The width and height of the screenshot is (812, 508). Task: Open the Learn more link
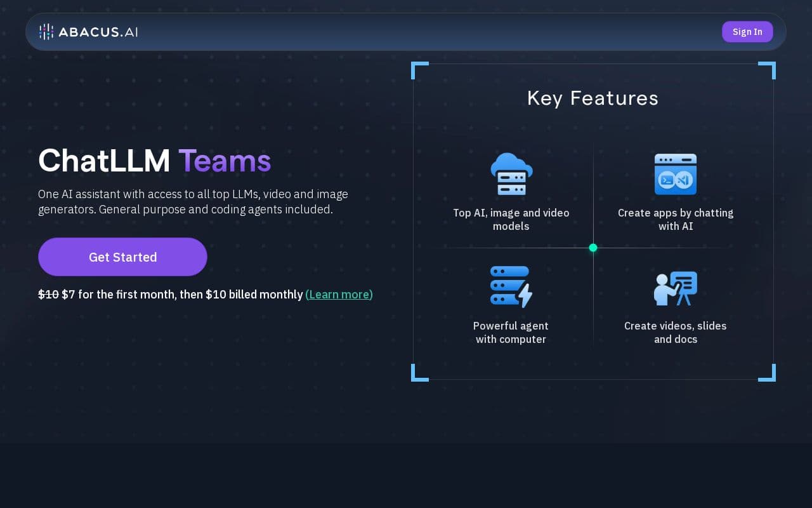coord(339,294)
